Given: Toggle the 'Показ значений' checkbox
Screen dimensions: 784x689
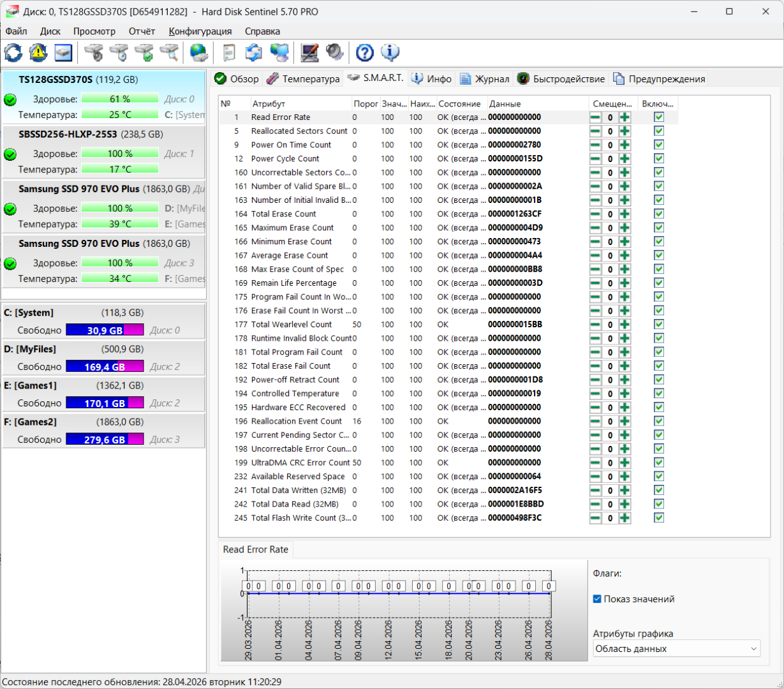Looking at the screenshot, I should pyautogui.click(x=597, y=599).
